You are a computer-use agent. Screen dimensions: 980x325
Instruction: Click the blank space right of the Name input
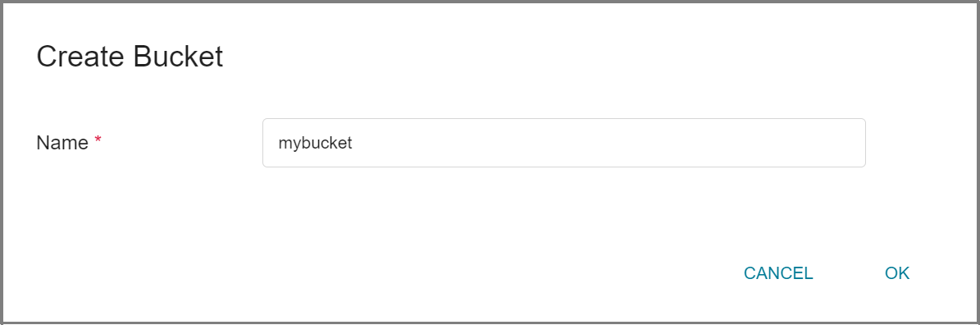(918, 143)
